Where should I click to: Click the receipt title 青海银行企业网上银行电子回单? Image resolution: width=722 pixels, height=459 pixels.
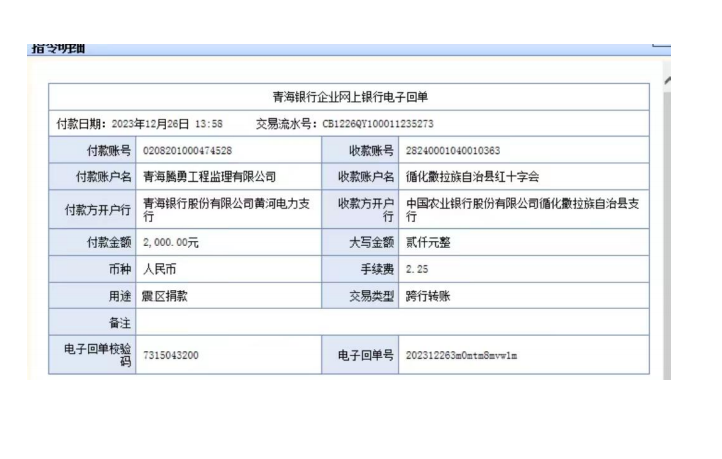350,97
